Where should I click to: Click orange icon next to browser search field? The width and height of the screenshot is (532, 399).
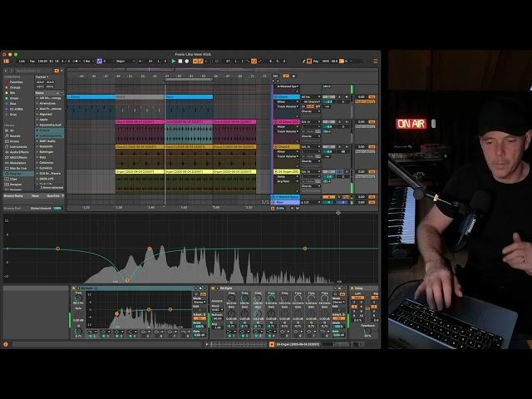(x=57, y=71)
